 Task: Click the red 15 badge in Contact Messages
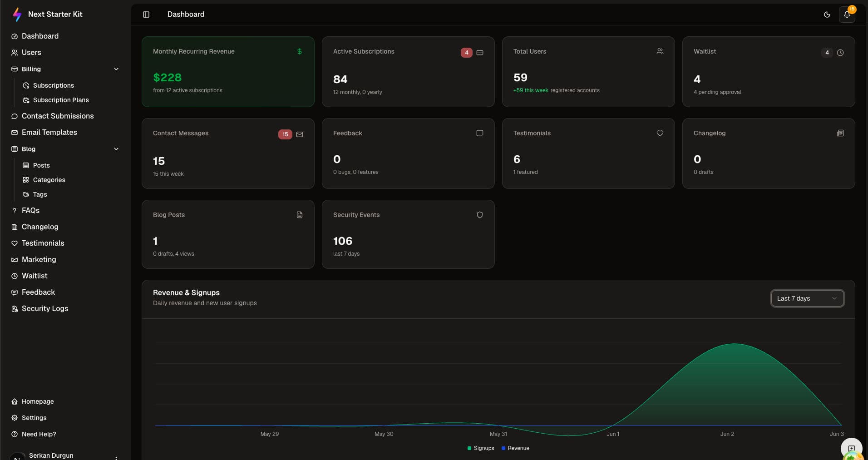pyautogui.click(x=285, y=134)
